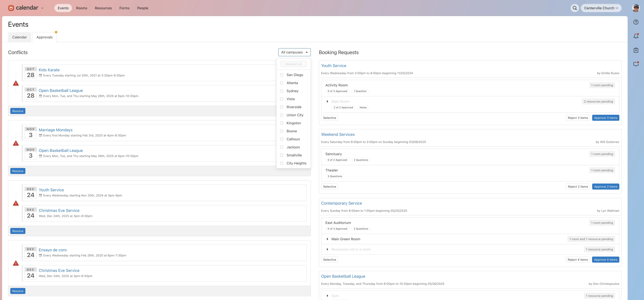Click the red calendar app logo
644x300 pixels.
[x=11, y=8]
